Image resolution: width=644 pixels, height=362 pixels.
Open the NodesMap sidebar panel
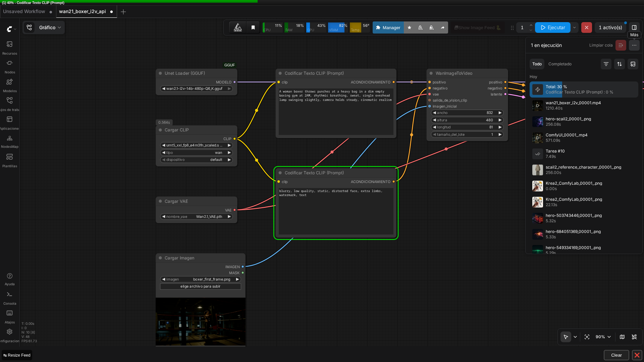[x=9, y=141]
